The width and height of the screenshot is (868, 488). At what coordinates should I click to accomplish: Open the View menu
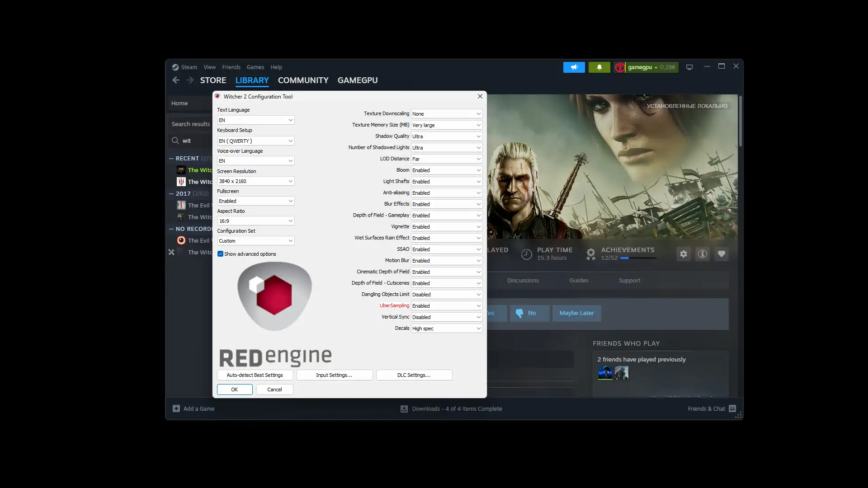pyautogui.click(x=209, y=67)
